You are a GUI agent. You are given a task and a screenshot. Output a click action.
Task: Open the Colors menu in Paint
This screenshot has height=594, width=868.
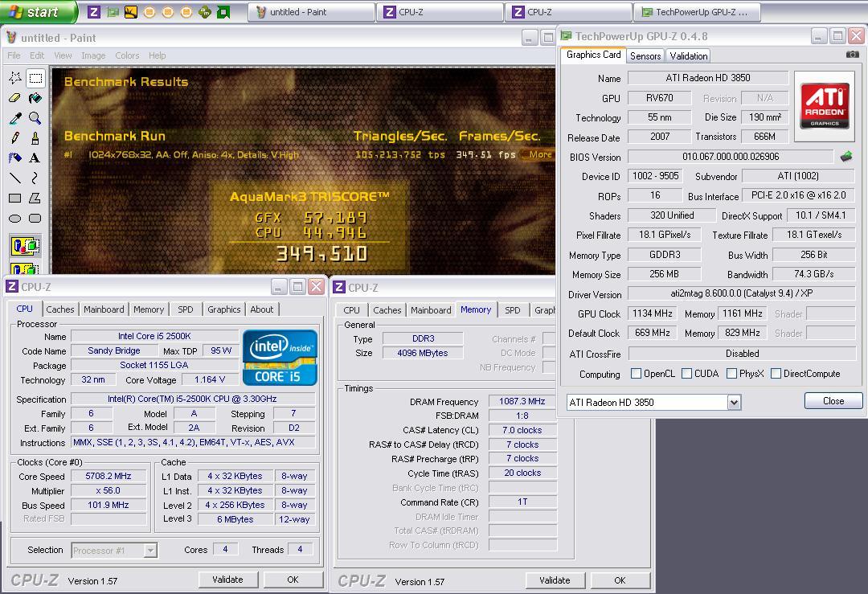[127, 55]
